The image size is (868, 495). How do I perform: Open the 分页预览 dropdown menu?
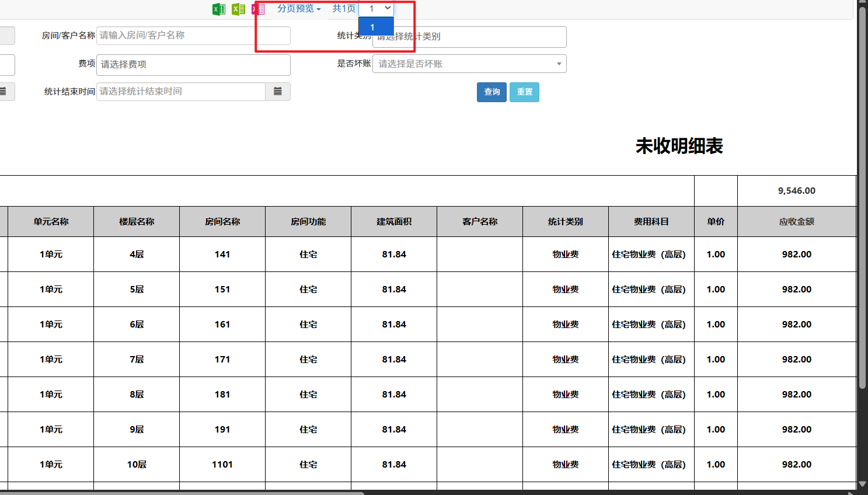click(299, 9)
